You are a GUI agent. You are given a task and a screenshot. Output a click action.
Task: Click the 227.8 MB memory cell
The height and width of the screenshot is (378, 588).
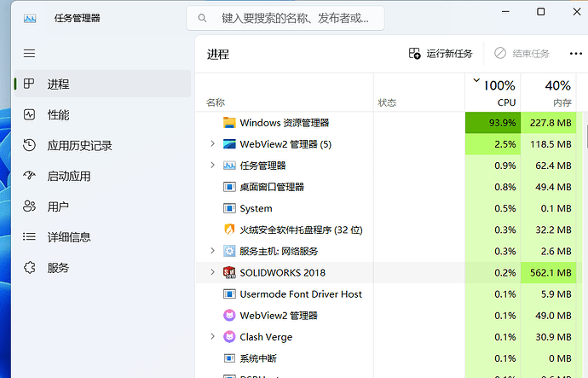[x=548, y=123]
